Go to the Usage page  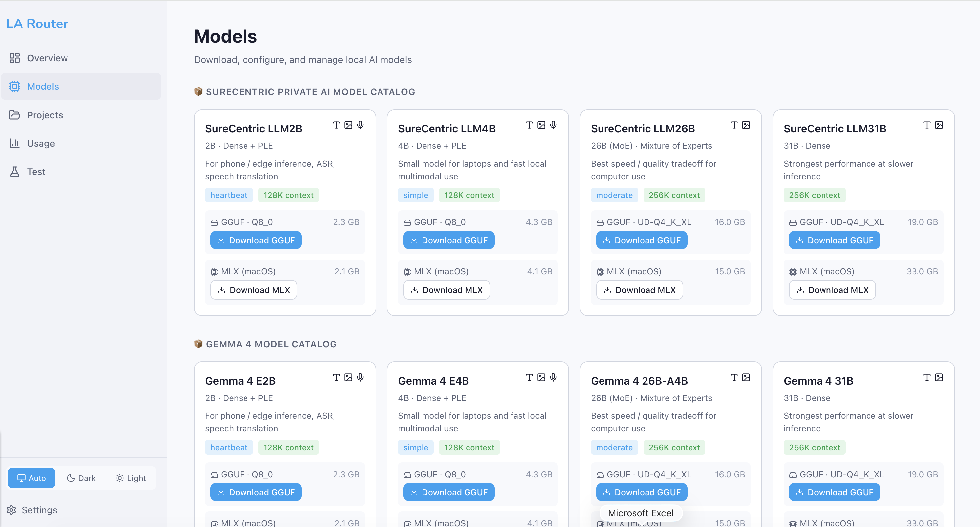pos(81,143)
